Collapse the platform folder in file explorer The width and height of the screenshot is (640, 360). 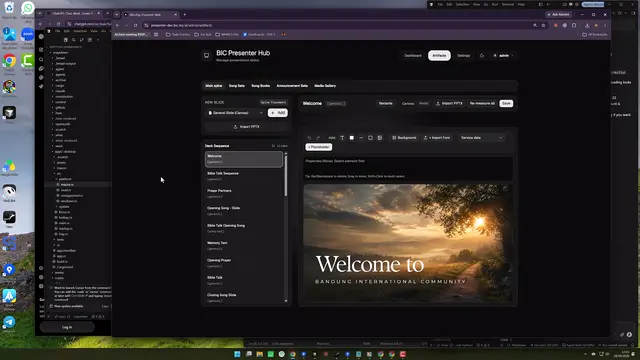(64, 179)
